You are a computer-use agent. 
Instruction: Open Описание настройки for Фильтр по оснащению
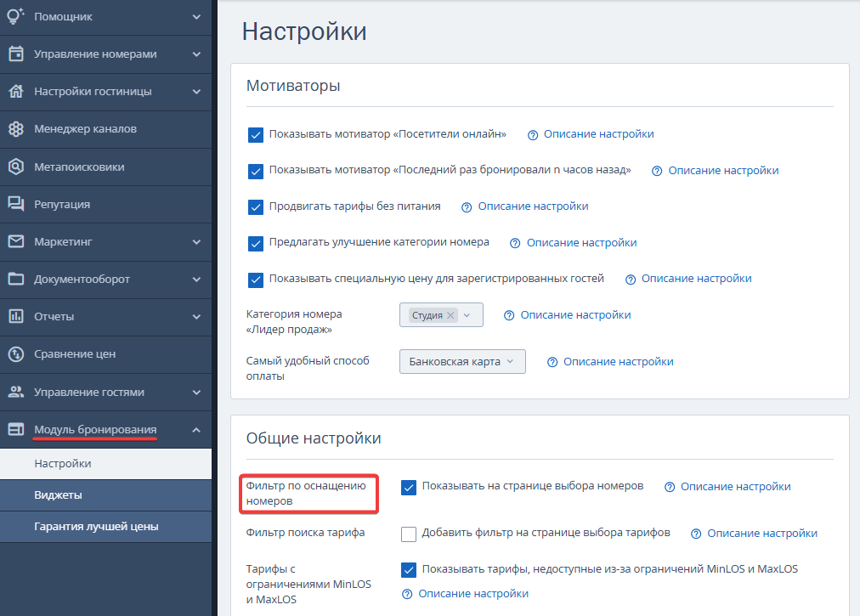pyautogui.click(x=735, y=487)
